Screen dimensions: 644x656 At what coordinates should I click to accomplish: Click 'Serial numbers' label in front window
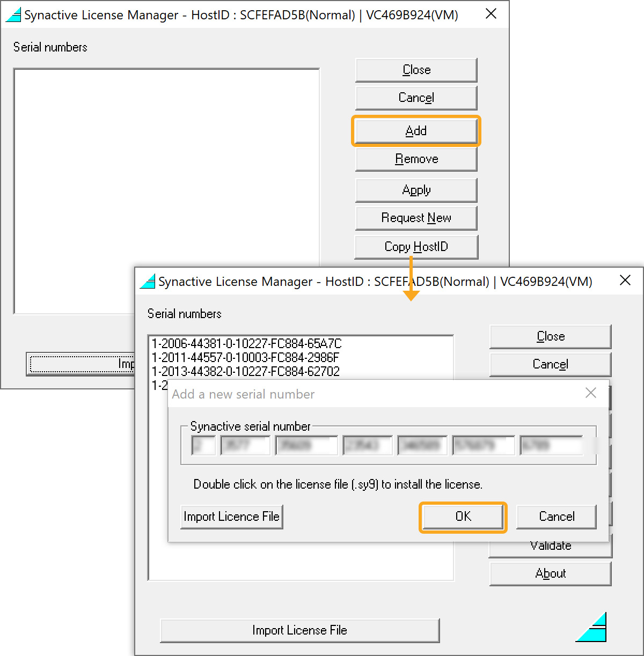tap(184, 314)
